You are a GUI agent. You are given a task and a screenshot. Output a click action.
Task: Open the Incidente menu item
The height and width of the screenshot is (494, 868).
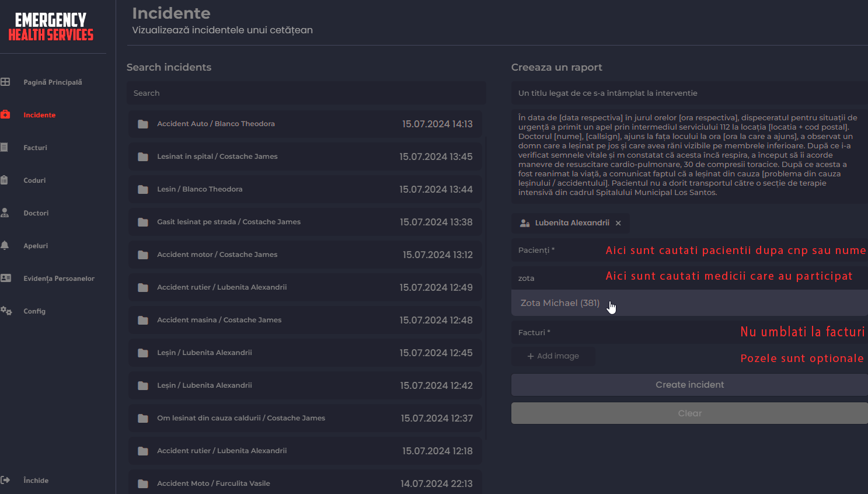(40, 115)
